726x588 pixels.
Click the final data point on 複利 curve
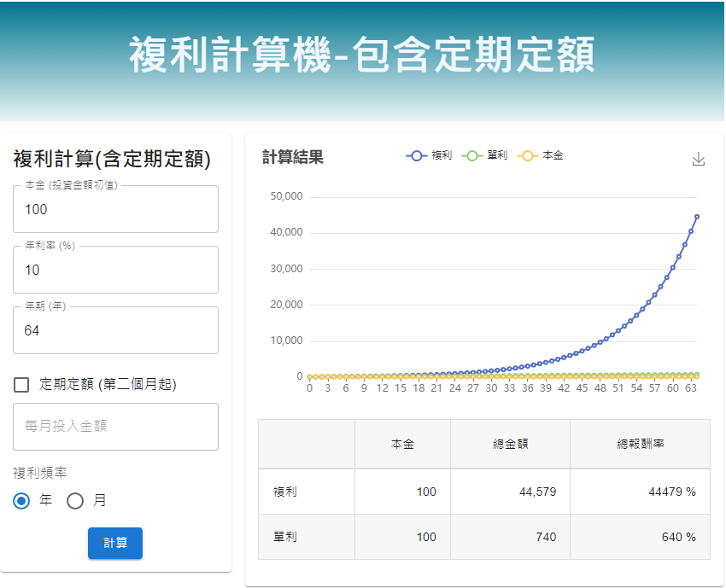[x=697, y=217]
